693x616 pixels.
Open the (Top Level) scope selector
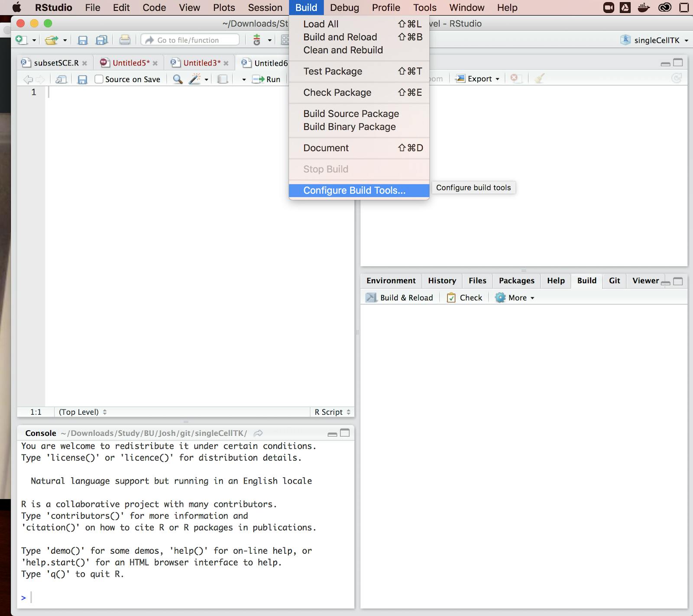click(x=83, y=412)
